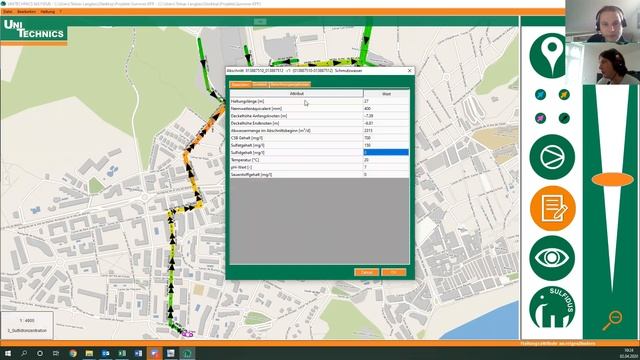Click the Wert column header
Viewport: 640px width, 360px height.
[386, 94]
